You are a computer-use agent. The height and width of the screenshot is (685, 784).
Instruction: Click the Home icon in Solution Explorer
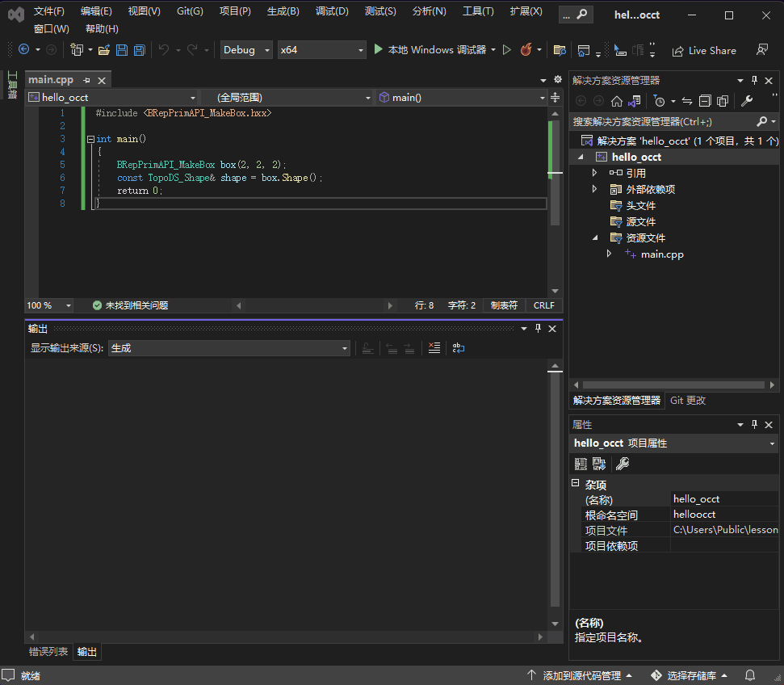617,101
